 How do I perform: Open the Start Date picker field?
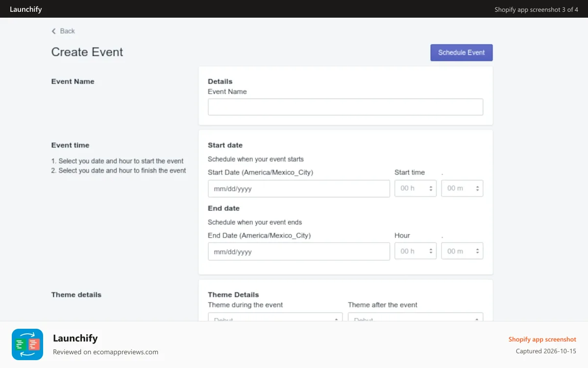point(299,188)
